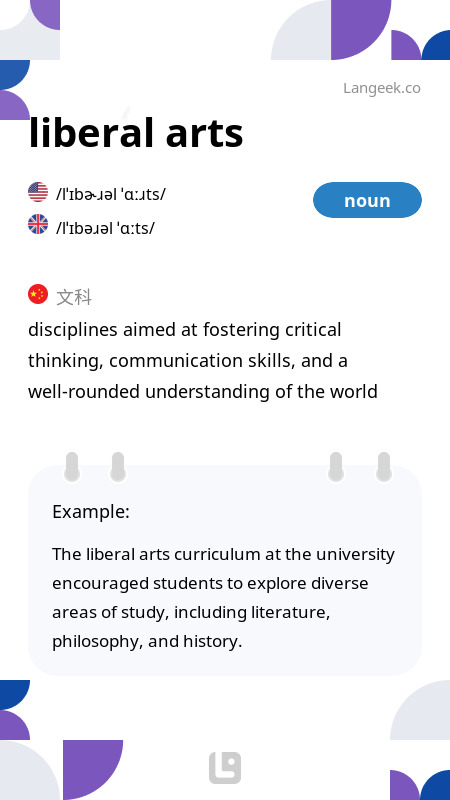Click the purple quarter-circle shape top right
The width and height of the screenshot is (450, 800).
coord(361,30)
